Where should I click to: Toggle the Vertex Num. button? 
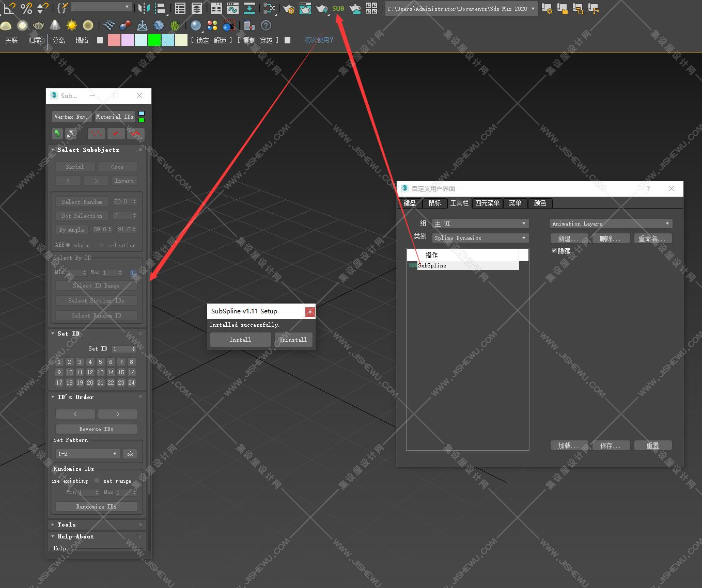pos(71,117)
